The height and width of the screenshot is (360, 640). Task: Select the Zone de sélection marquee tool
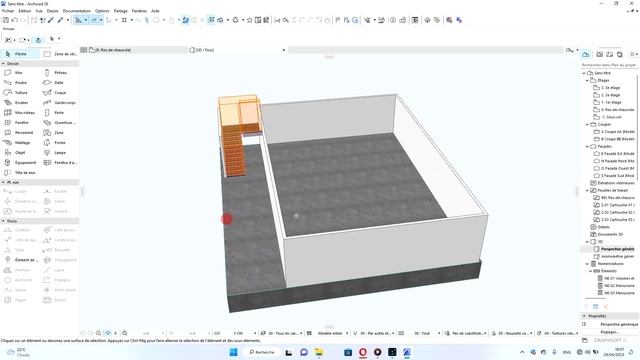[60, 54]
